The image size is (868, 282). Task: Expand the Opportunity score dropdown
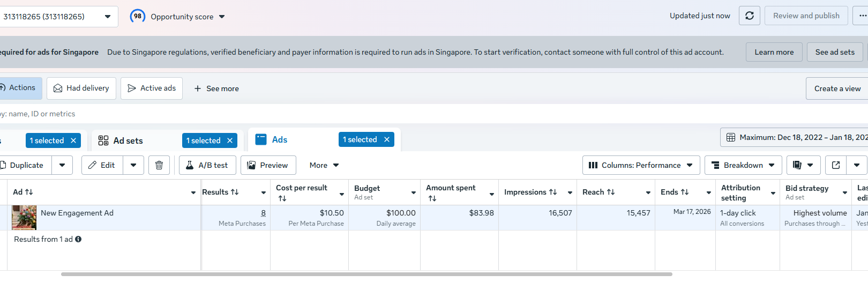click(x=222, y=17)
